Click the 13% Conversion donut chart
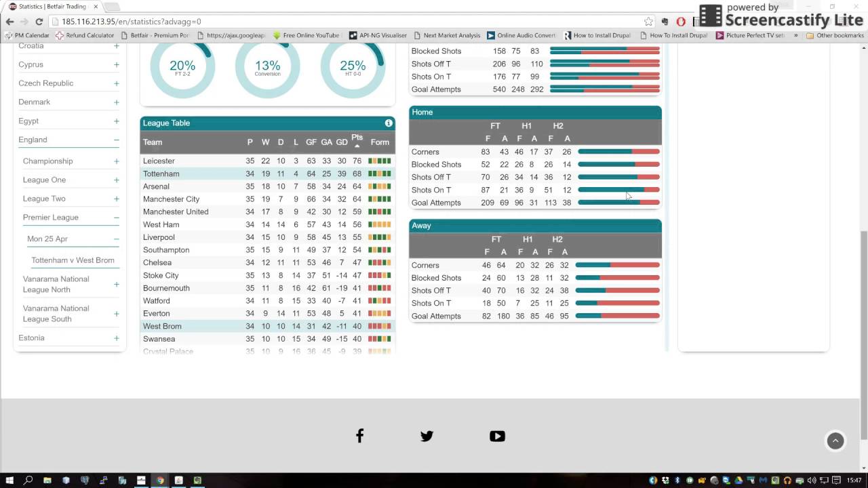 pos(267,66)
